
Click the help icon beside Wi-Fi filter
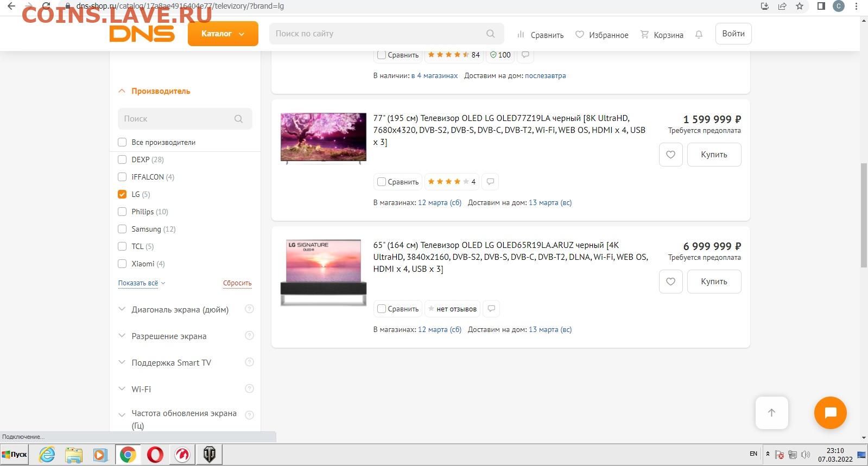click(x=249, y=389)
